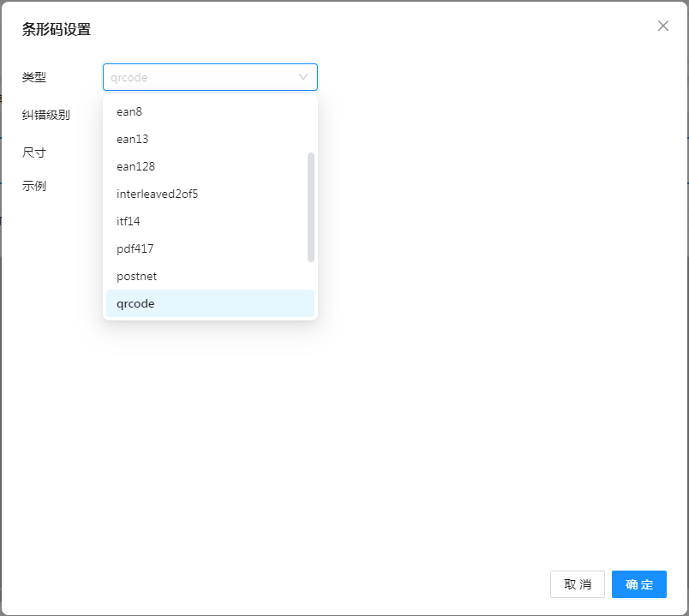Select interleaved2of5 in the dropdown list
The width and height of the screenshot is (689, 616).
pos(158,194)
